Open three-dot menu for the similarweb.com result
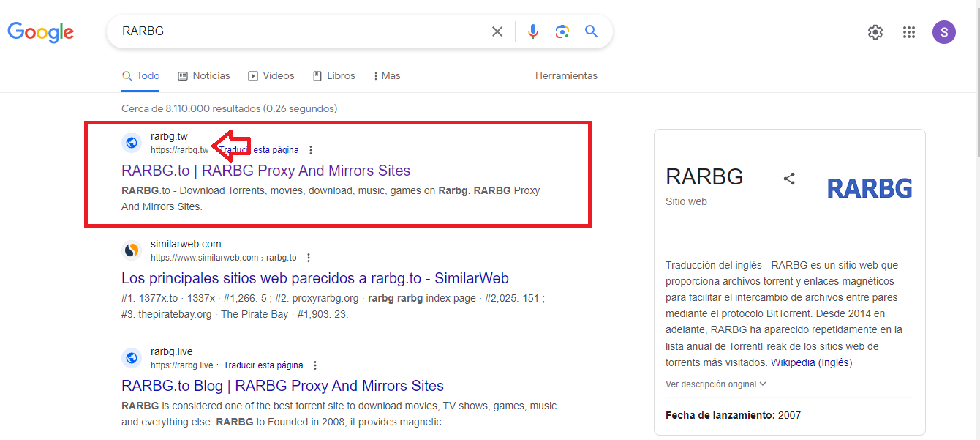 tap(309, 258)
